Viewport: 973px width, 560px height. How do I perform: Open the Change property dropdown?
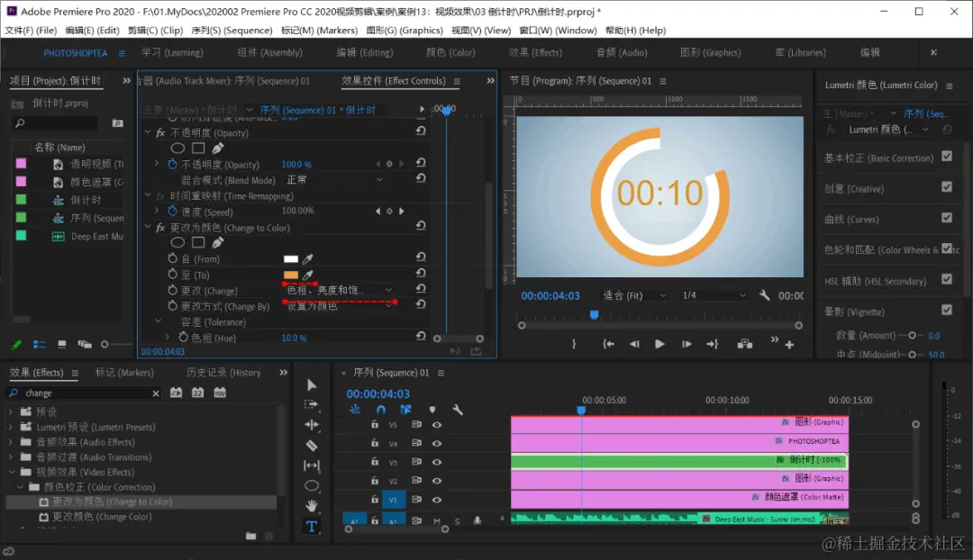(339, 290)
